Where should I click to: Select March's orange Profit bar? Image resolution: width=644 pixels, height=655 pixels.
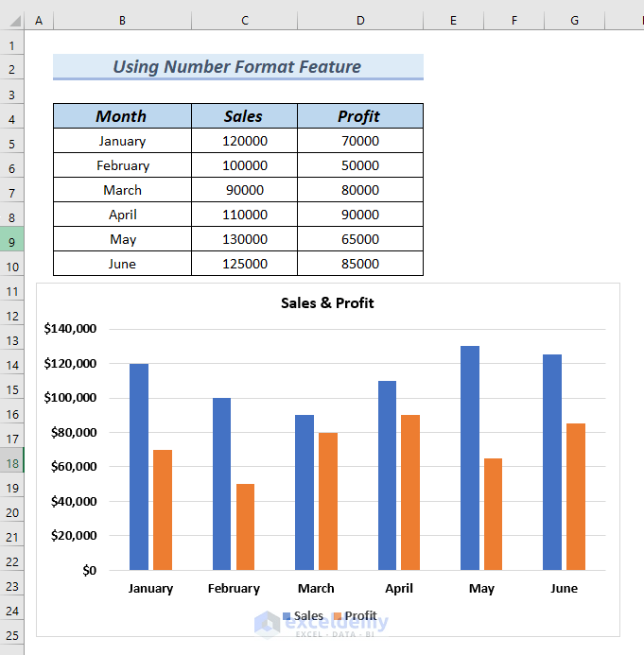coord(328,501)
